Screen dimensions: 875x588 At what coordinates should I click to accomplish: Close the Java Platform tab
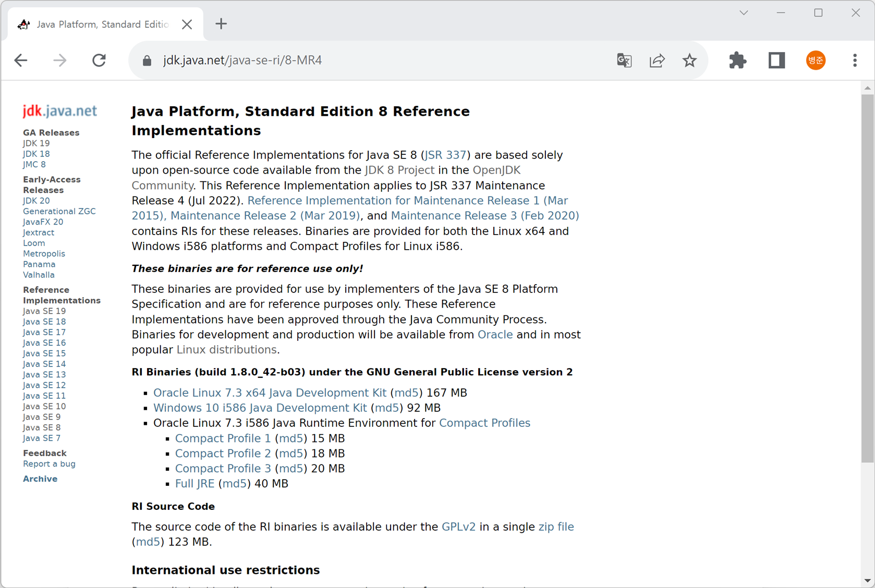click(187, 24)
